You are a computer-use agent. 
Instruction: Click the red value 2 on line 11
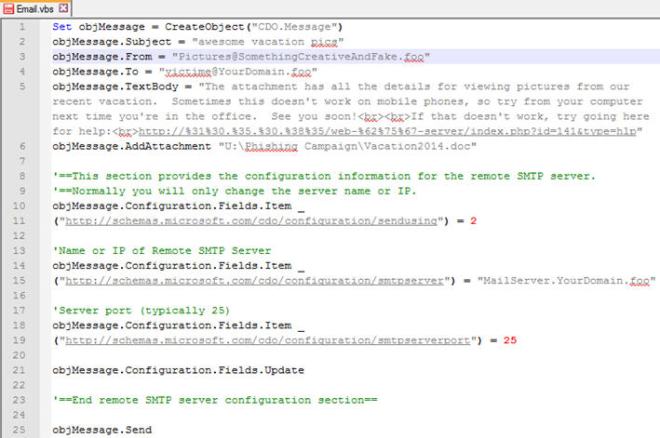[x=473, y=221]
